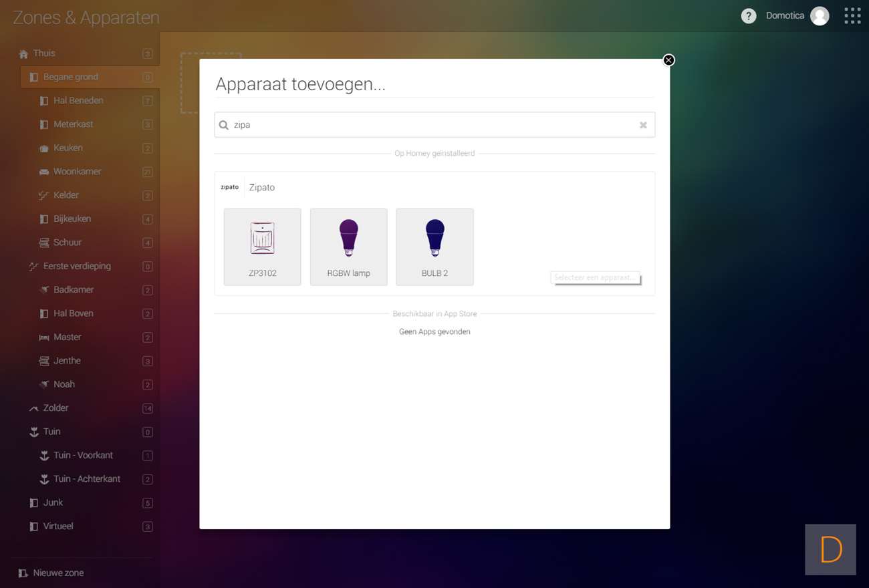The height and width of the screenshot is (588, 869).
Task: Click the stairs icon beside Eerste verdieping
Action: 34,266
